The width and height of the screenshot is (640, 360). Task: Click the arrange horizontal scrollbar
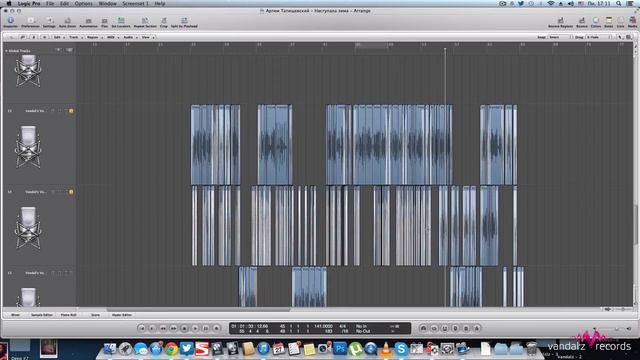198,309
